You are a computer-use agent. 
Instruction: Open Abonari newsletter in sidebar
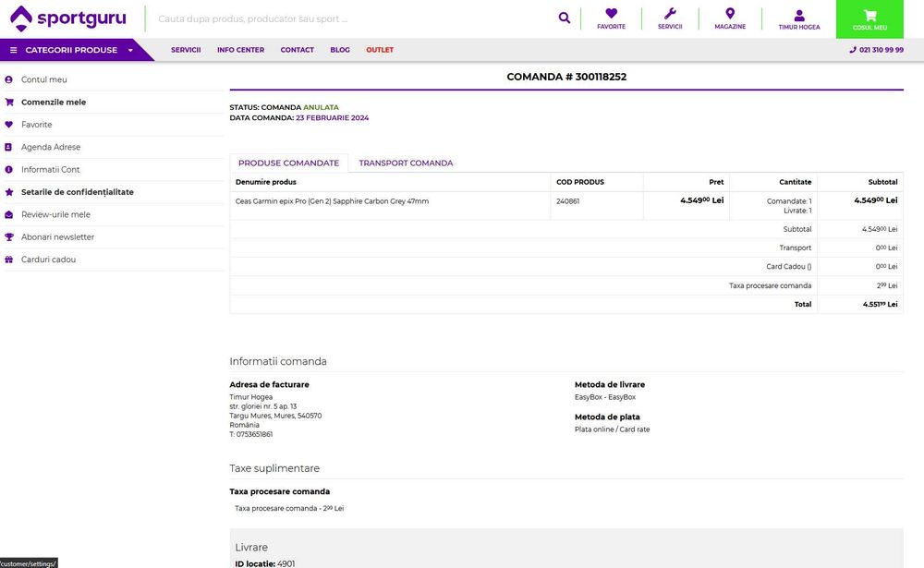coord(57,237)
